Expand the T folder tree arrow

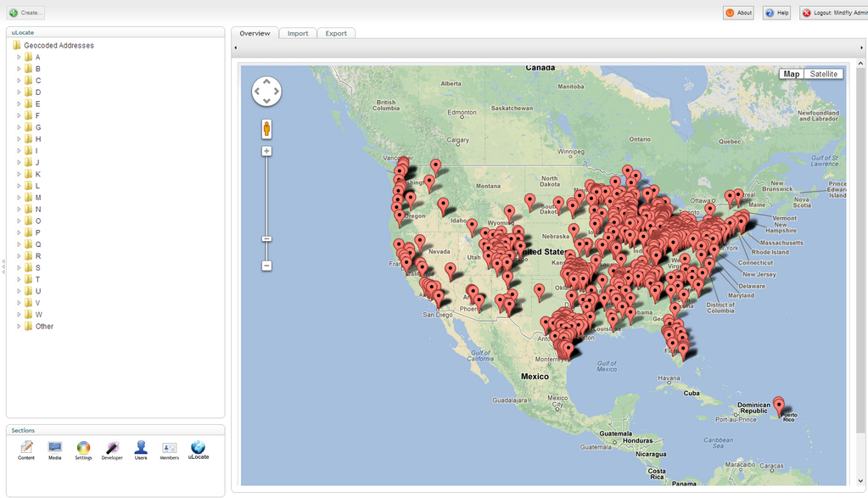tap(19, 279)
